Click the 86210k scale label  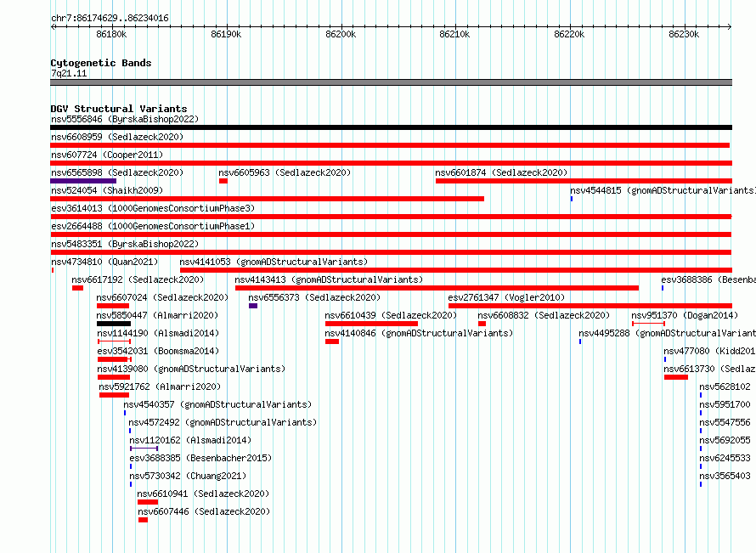pyautogui.click(x=454, y=34)
